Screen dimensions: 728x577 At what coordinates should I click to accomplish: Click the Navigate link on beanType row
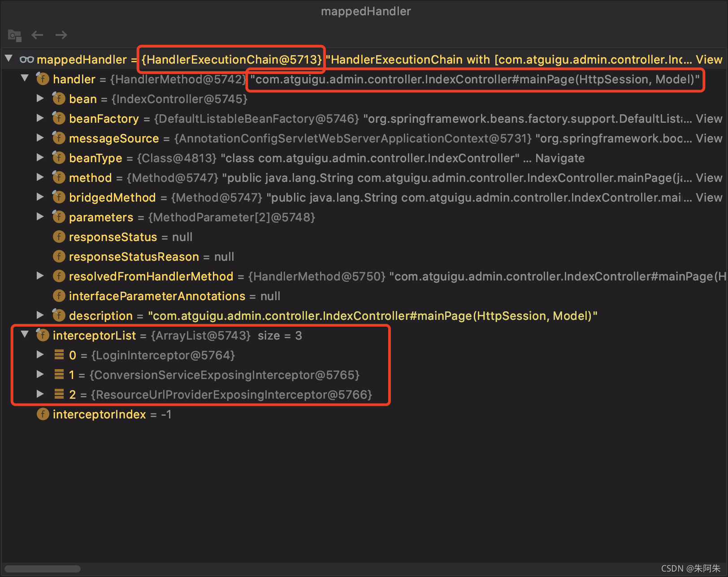click(x=560, y=158)
